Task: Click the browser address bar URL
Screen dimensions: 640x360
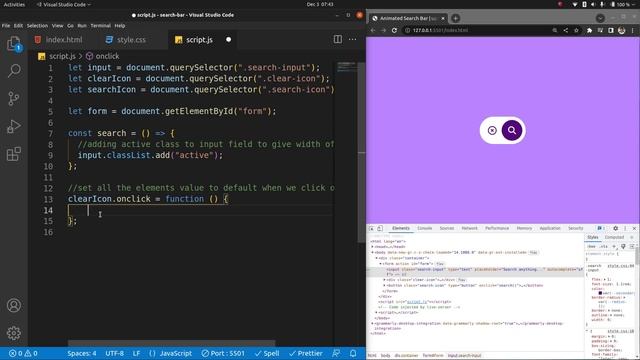Action: point(440,30)
